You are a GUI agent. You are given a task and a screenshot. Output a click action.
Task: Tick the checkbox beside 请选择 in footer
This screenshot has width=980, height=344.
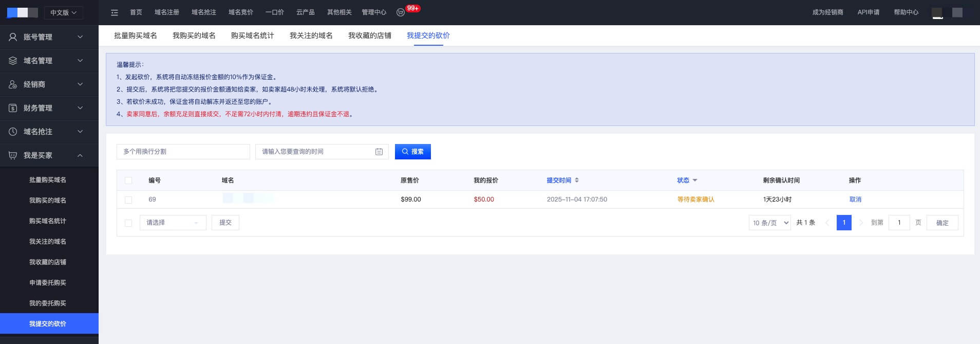coord(128,223)
